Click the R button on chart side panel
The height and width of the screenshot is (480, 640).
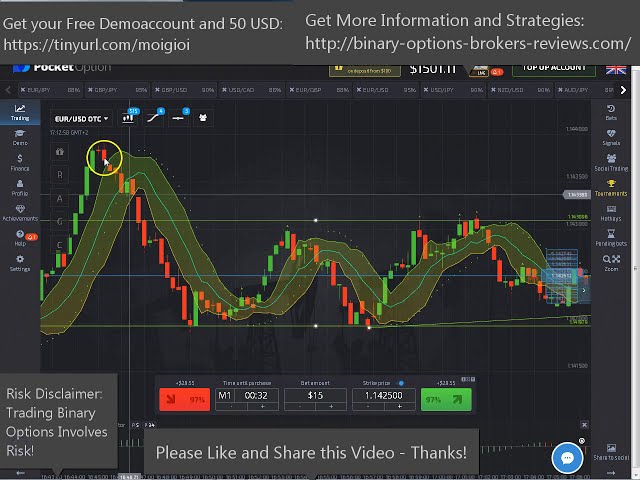click(60, 175)
